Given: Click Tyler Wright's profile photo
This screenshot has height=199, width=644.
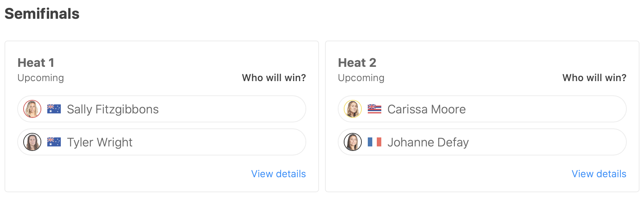Looking at the screenshot, I should pos(32,142).
